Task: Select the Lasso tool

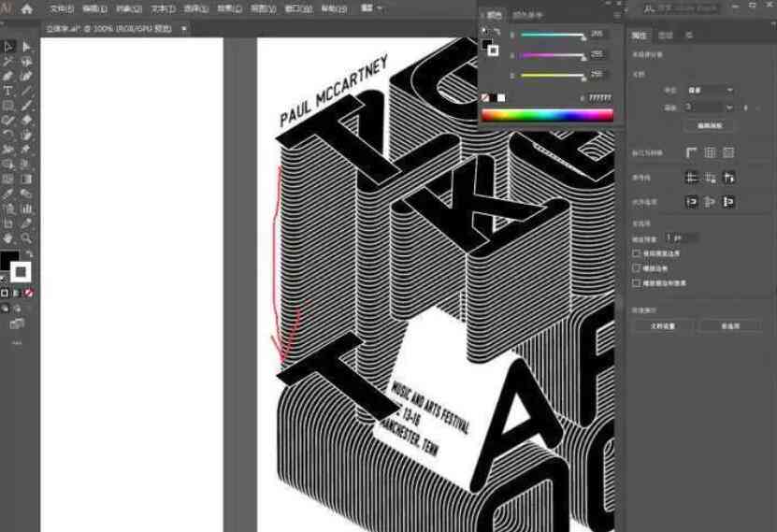Action: [x=26, y=62]
